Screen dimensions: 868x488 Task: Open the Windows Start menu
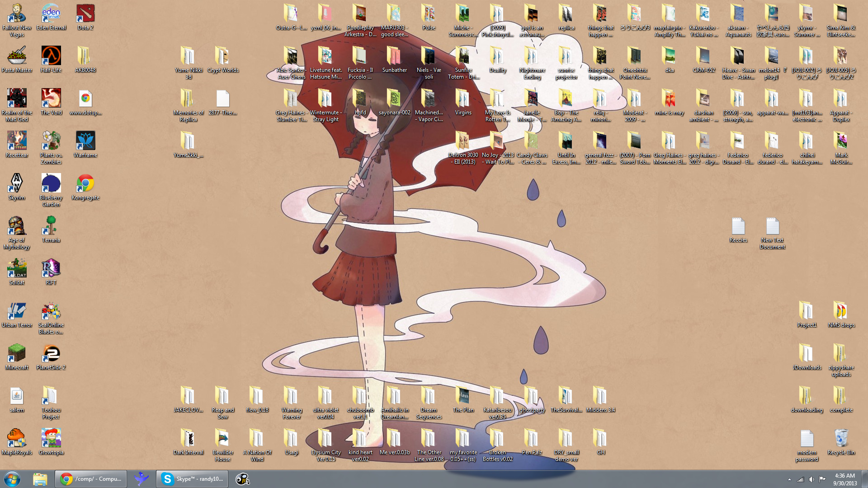12,479
